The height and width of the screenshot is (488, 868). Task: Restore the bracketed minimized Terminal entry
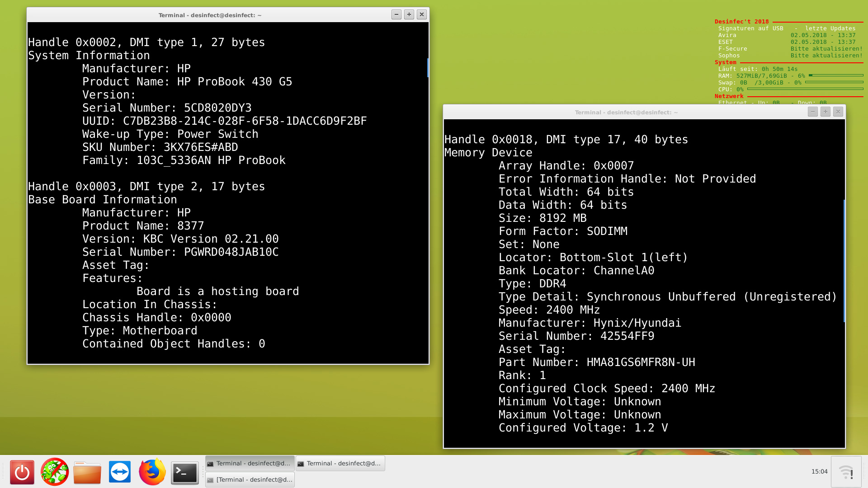click(x=250, y=479)
